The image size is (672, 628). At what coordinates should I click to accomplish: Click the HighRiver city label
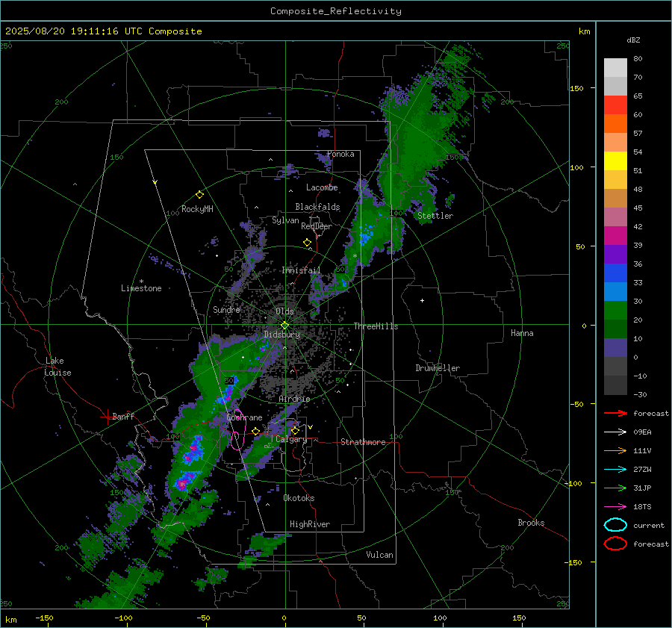tap(310, 524)
